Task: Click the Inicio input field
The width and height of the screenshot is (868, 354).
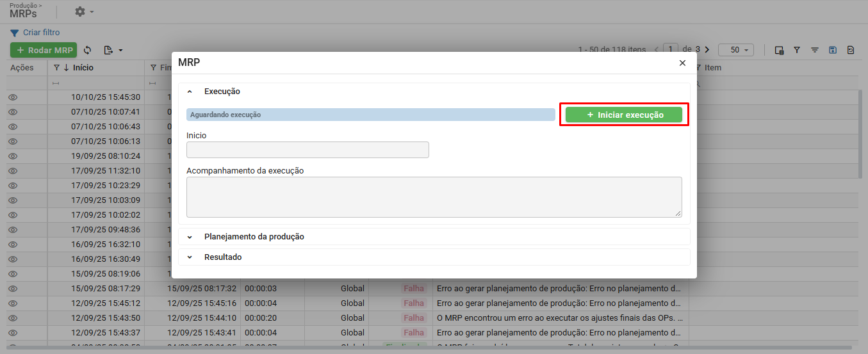Action: point(307,150)
